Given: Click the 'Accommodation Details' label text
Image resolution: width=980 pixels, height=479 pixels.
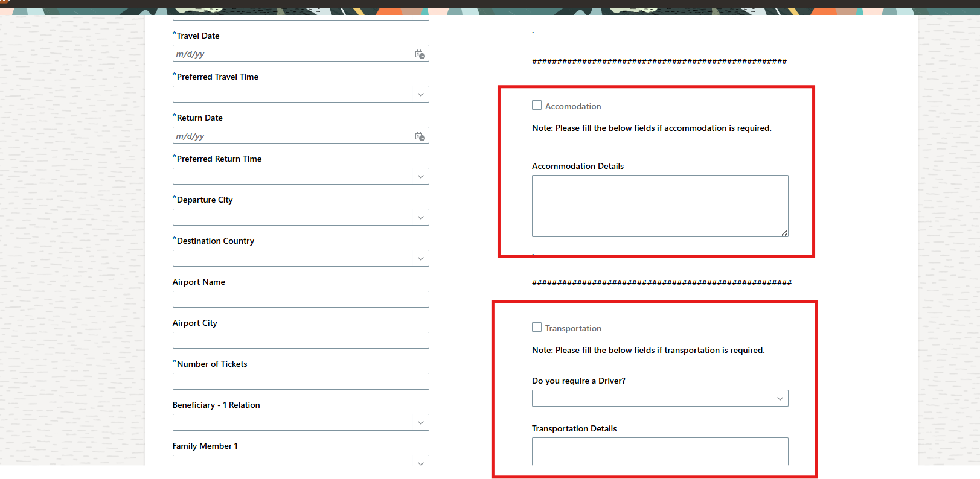Looking at the screenshot, I should pos(578,167).
